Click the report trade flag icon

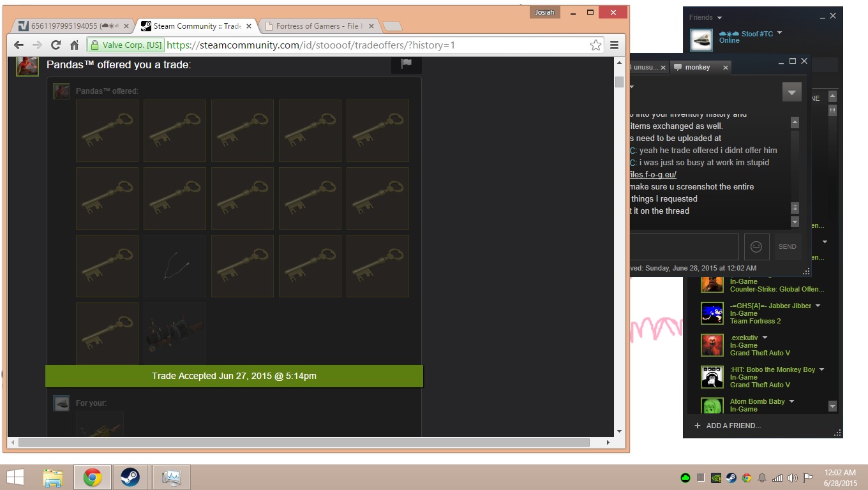[407, 63]
